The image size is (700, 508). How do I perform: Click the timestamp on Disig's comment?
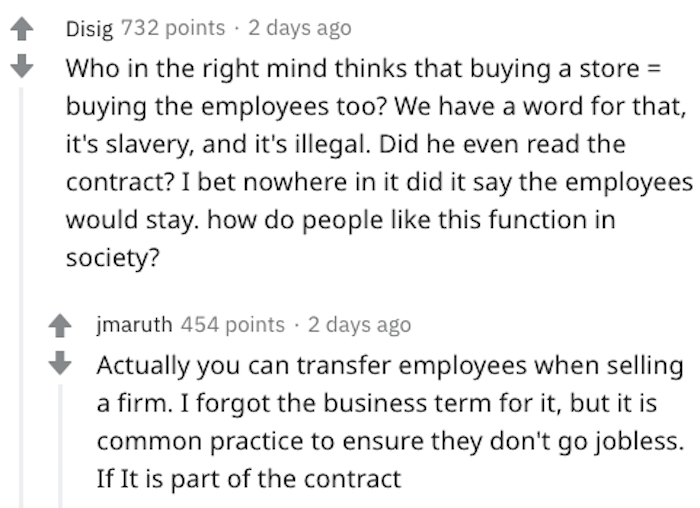tap(300, 28)
